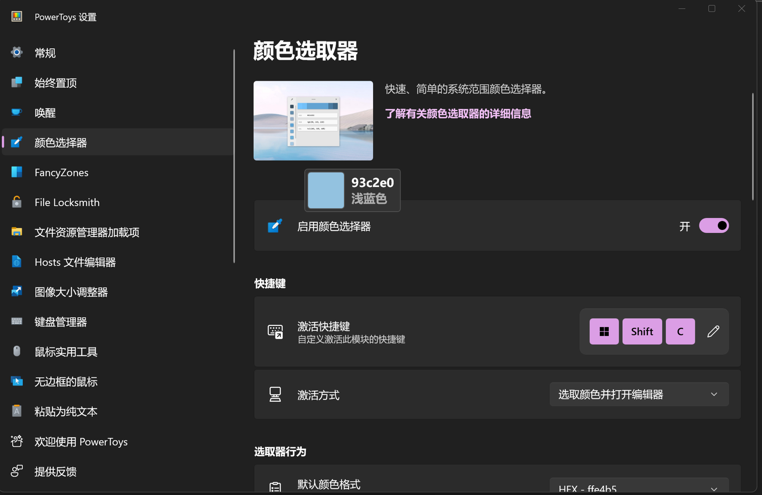Viewport: 762px width, 495px height.
Task: Select 粘贴为纯文本 in the sidebar
Action: pyautogui.click(x=66, y=412)
